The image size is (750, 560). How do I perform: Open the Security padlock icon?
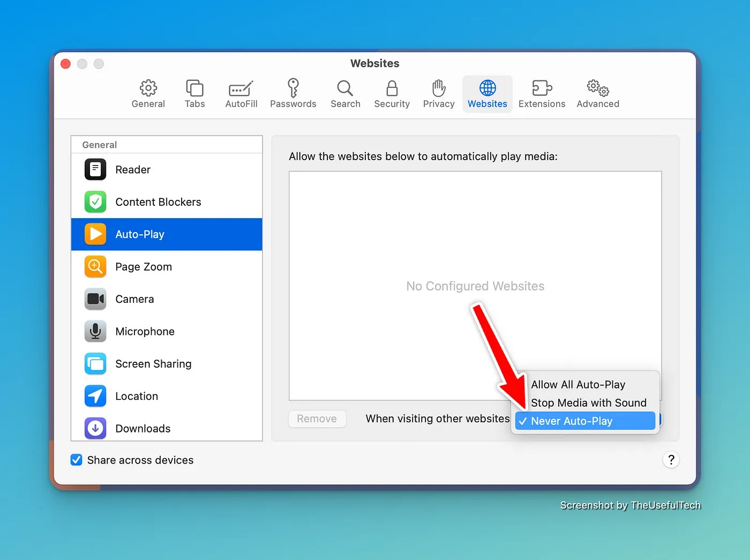pyautogui.click(x=392, y=88)
